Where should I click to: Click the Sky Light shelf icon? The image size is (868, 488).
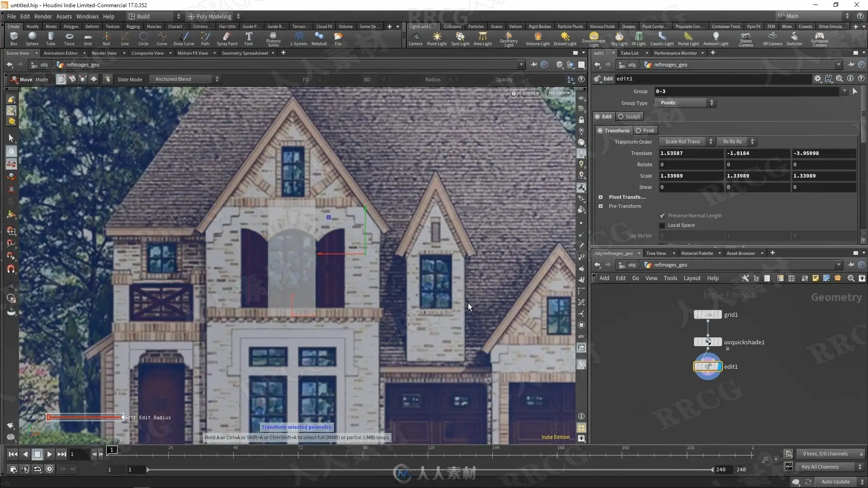coord(619,38)
